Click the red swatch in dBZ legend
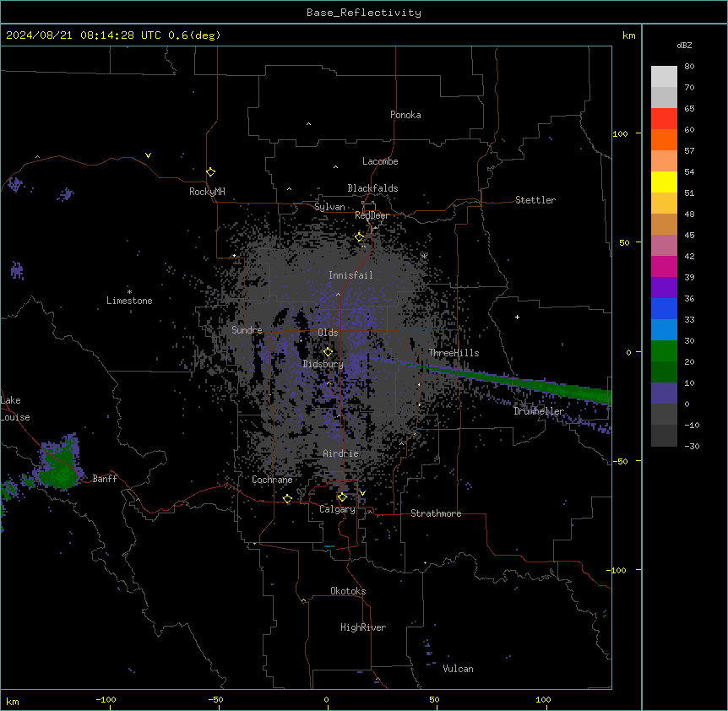The image size is (728, 711). (664, 119)
